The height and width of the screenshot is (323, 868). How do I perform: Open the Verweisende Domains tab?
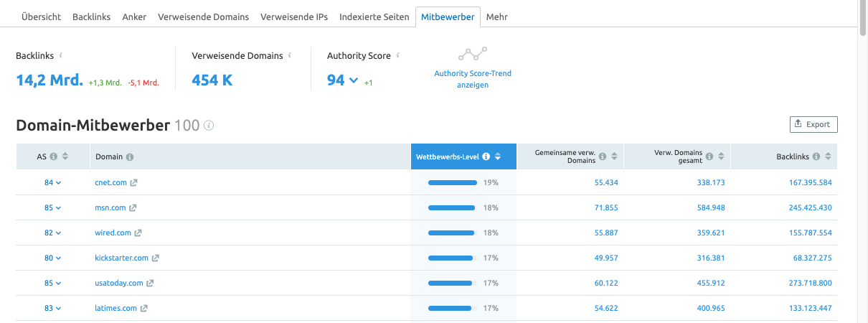click(x=203, y=17)
